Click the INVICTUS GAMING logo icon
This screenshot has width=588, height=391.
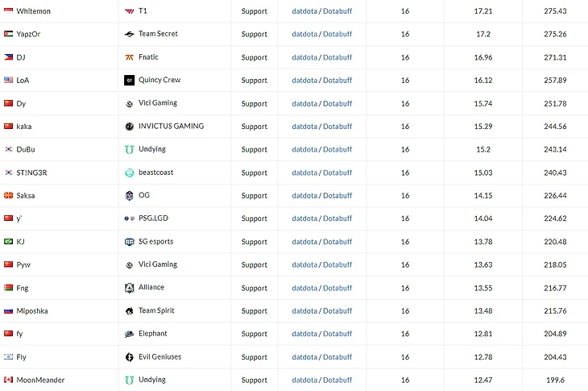click(130, 127)
